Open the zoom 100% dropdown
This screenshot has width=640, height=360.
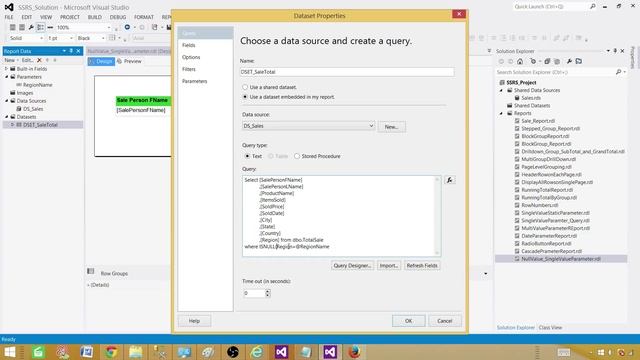[109, 27]
